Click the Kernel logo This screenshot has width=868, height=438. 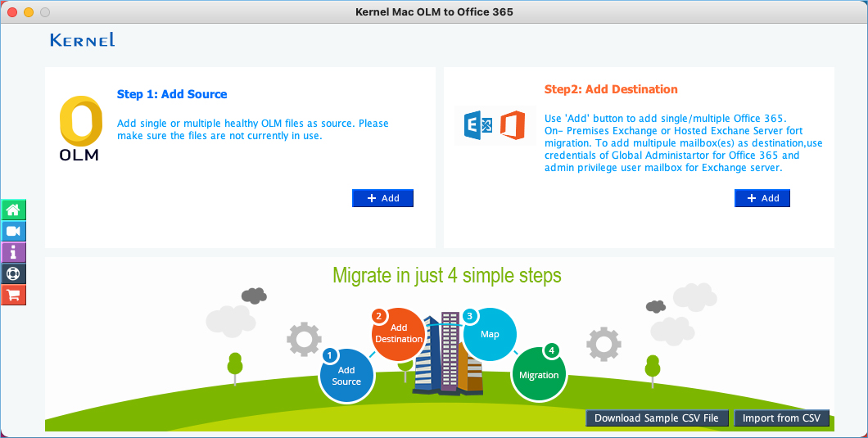click(83, 40)
